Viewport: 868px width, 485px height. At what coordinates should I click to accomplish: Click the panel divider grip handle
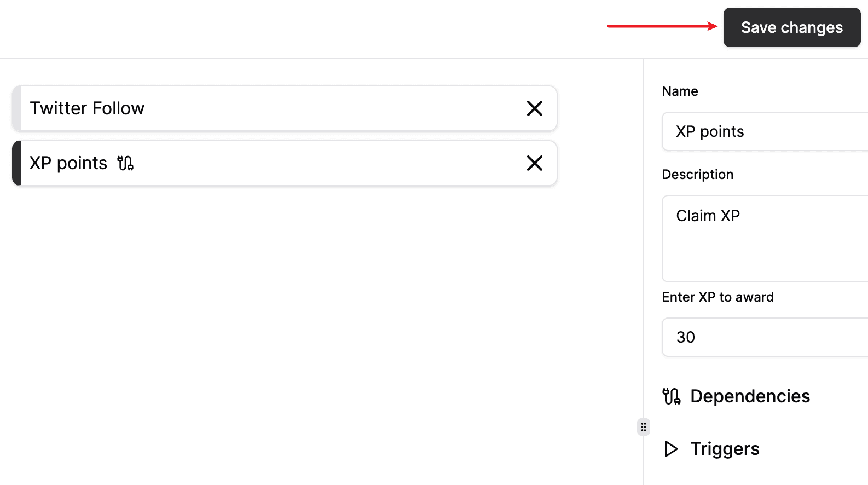(x=644, y=427)
